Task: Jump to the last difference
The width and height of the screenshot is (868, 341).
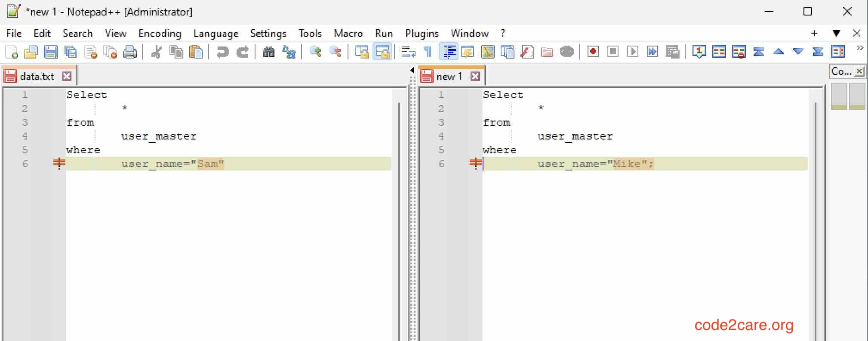Action: pos(818,52)
